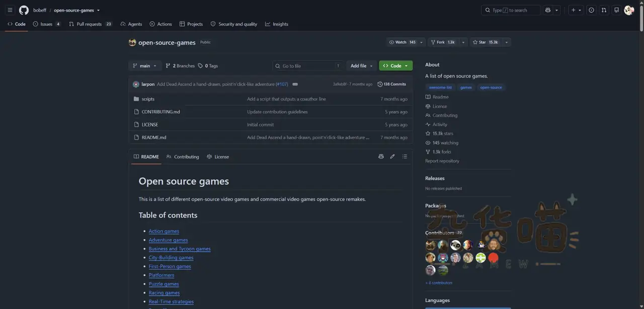Click the Copilot icon in README toolbar
The height and width of the screenshot is (309, 644).
coord(381,157)
